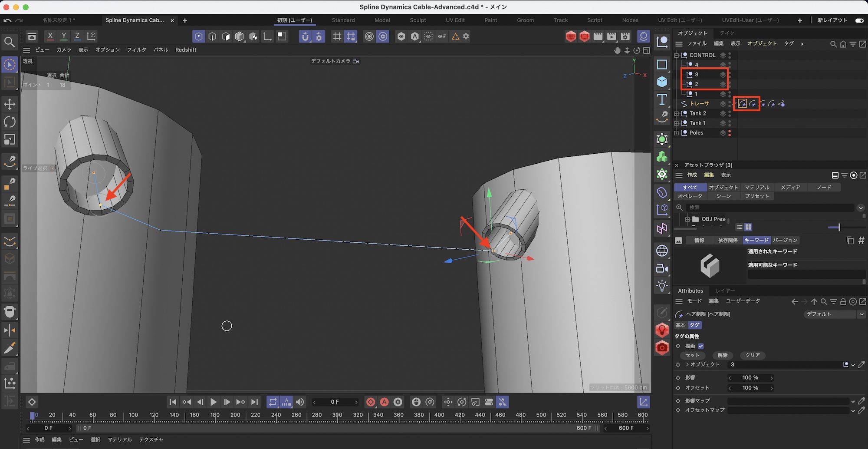Screen dimensions: 868x449
Task: Toggle the 描画 checkbox
Action: click(701, 346)
